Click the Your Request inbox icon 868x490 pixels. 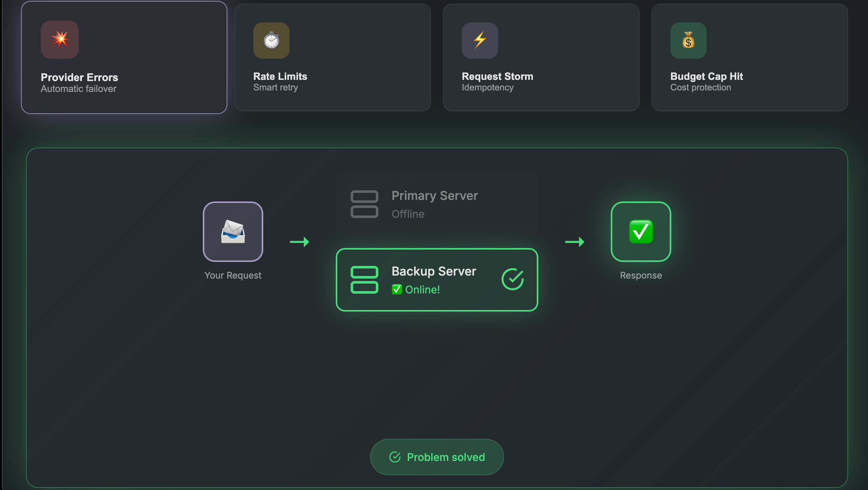233,232
